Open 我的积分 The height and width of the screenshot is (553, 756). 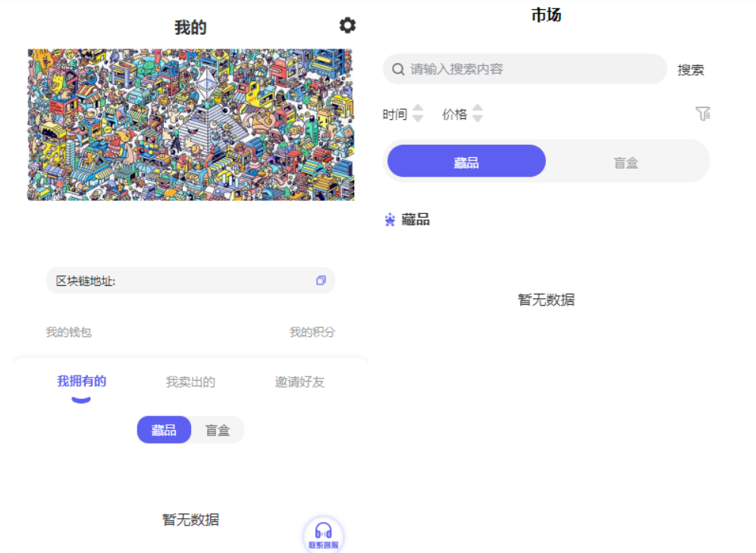(312, 331)
